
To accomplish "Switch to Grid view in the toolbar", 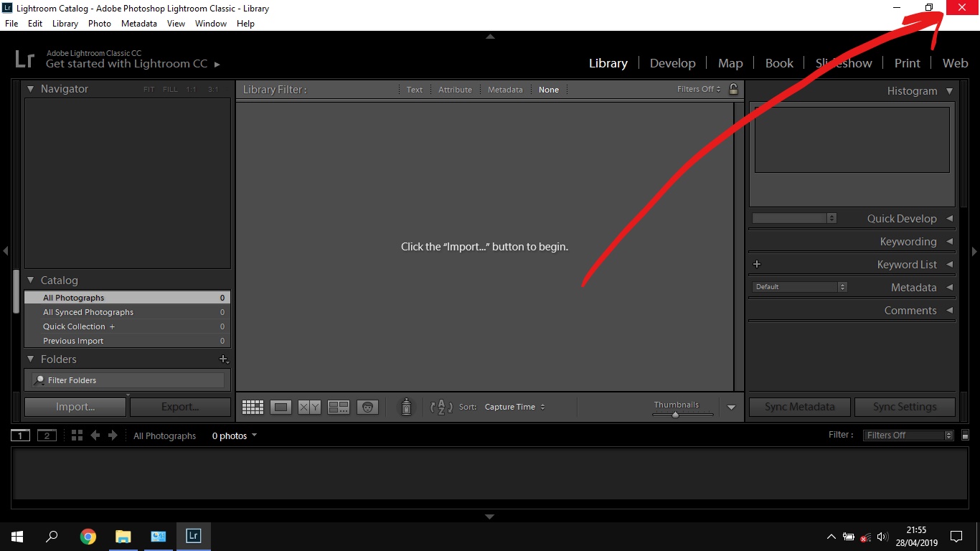I will [x=253, y=408].
